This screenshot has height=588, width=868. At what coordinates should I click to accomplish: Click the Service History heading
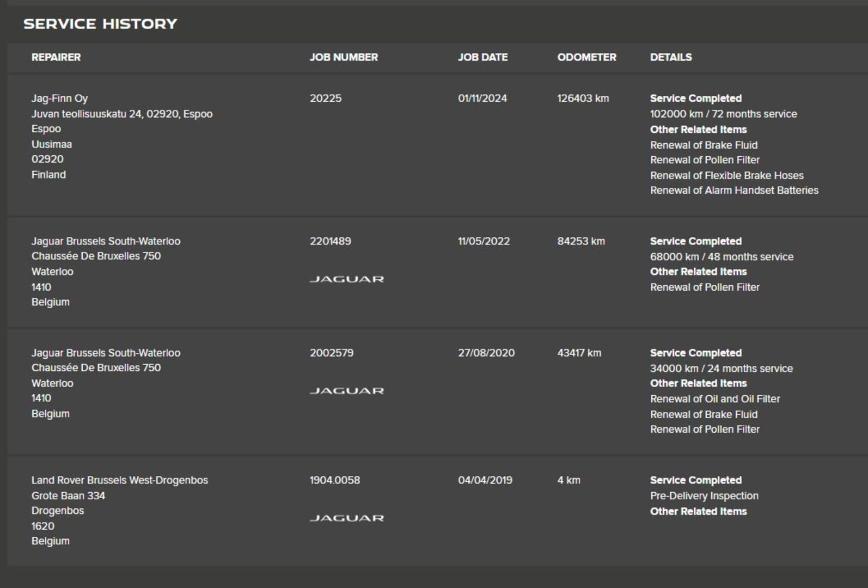point(100,24)
